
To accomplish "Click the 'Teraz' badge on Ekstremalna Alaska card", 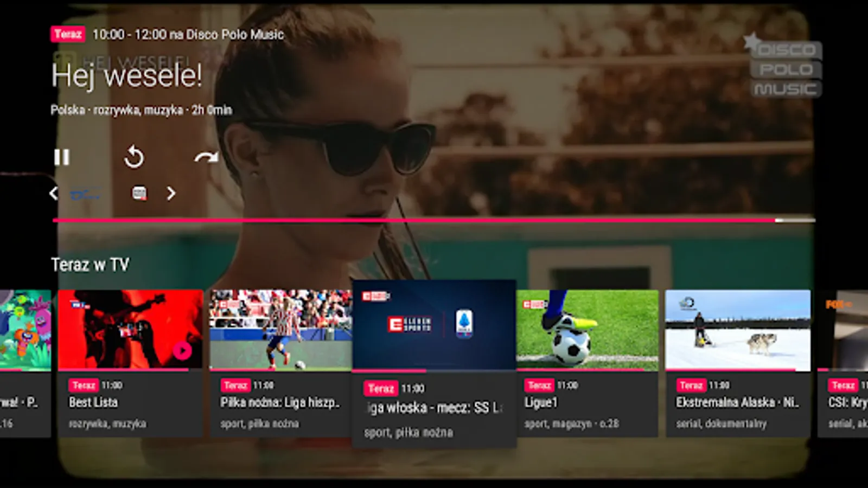I will pos(691,386).
